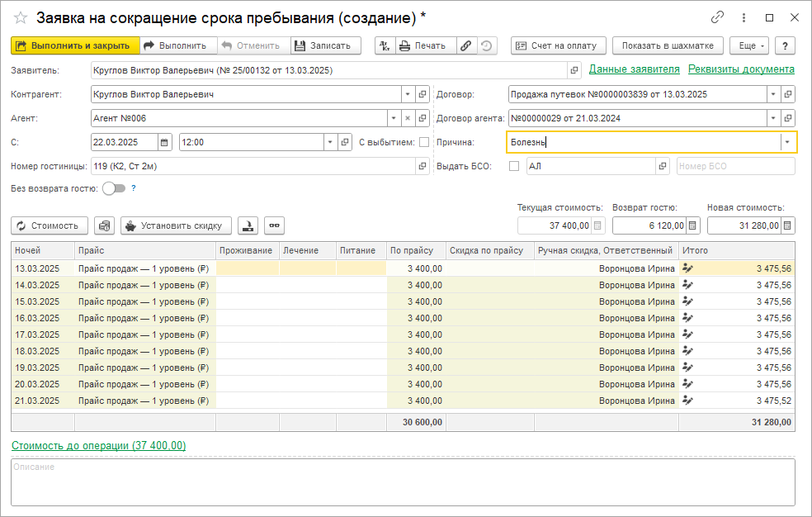Star this document as favorite
The width and height of the screenshot is (812, 517).
pos(21,17)
